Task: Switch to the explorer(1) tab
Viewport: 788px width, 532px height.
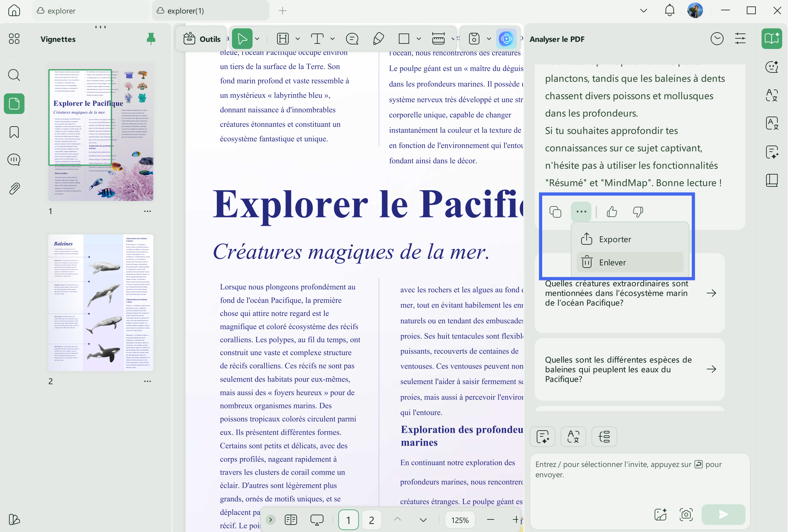Action: tap(211, 11)
